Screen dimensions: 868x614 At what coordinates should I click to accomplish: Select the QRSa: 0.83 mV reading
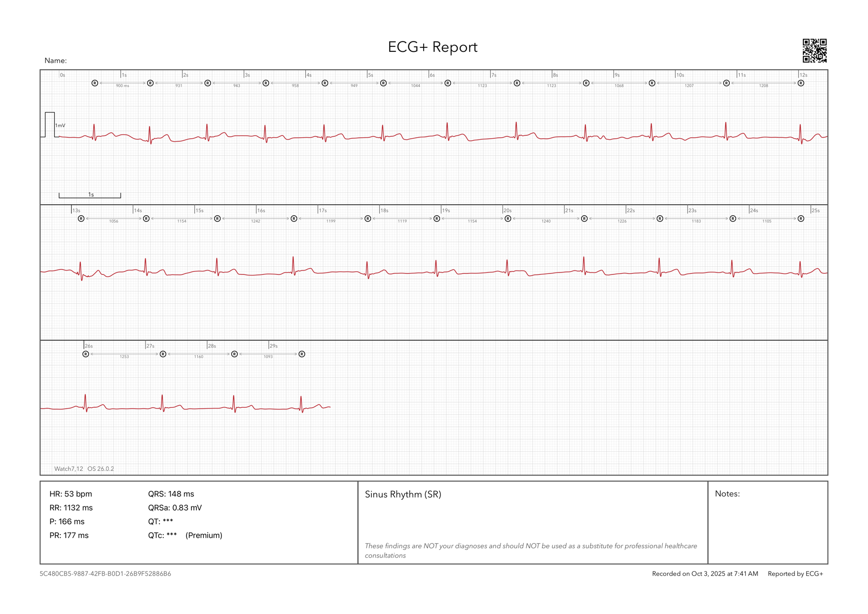click(175, 508)
